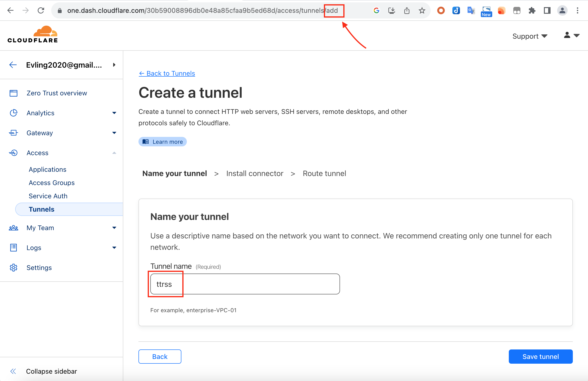Bookmark this page with the star

422,10
